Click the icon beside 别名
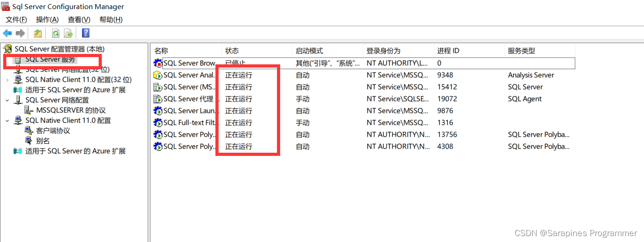The width and height of the screenshot is (644, 242). pyautogui.click(x=29, y=141)
